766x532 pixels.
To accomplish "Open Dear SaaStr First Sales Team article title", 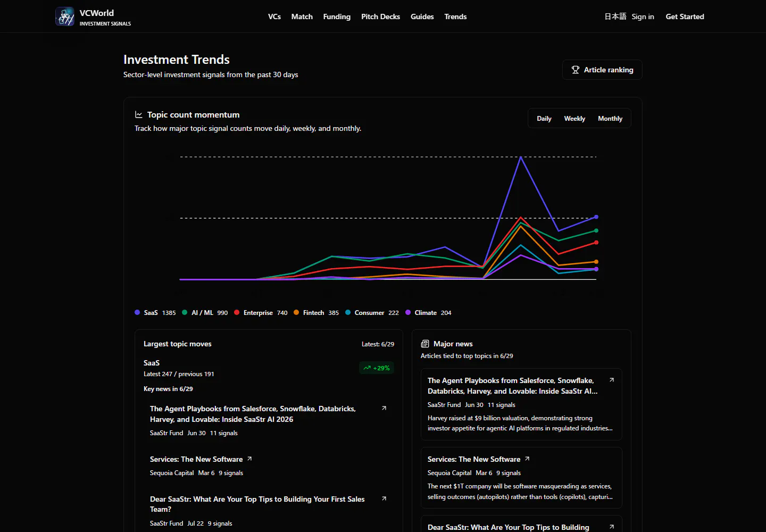I will 257,504.
